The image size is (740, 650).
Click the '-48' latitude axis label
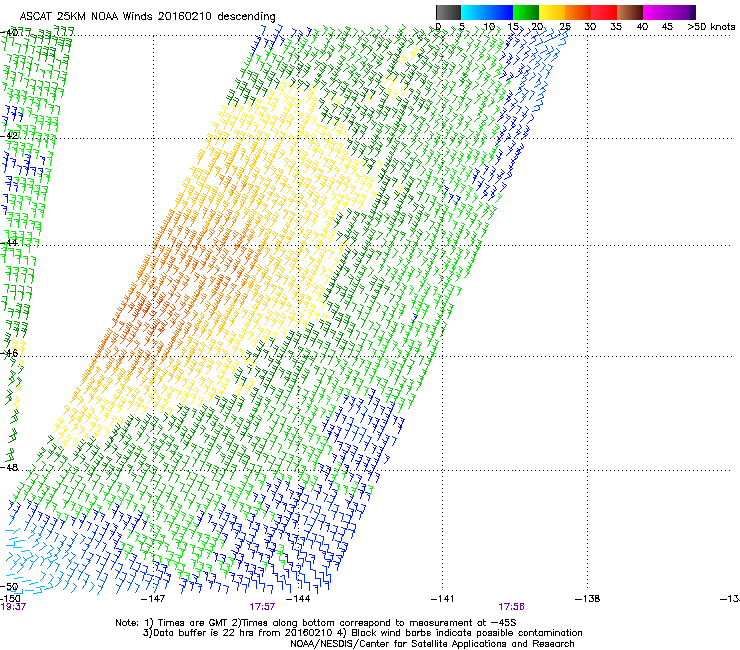click(x=9, y=467)
